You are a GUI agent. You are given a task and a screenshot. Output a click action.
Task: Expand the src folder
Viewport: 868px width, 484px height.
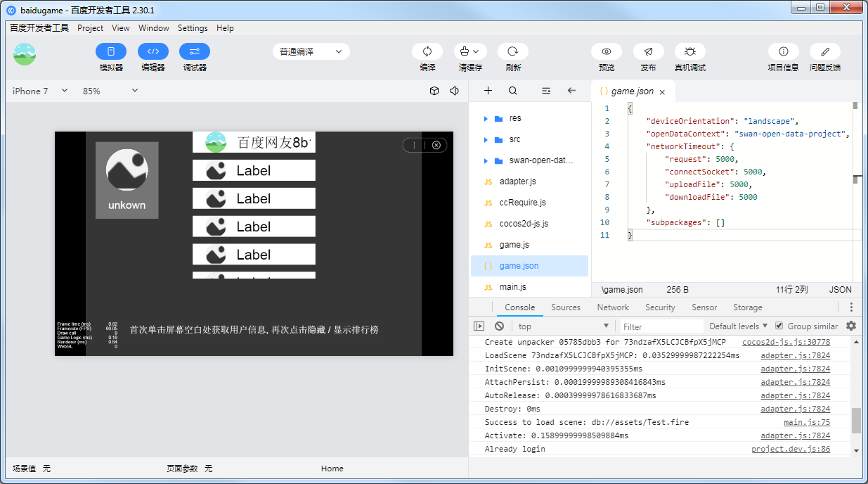click(486, 139)
